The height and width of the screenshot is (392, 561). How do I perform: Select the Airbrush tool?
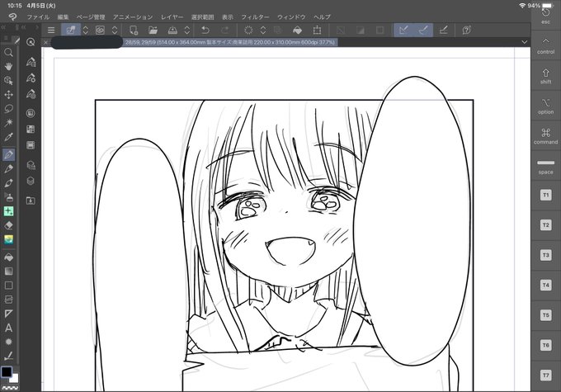[x=8, y=197]
